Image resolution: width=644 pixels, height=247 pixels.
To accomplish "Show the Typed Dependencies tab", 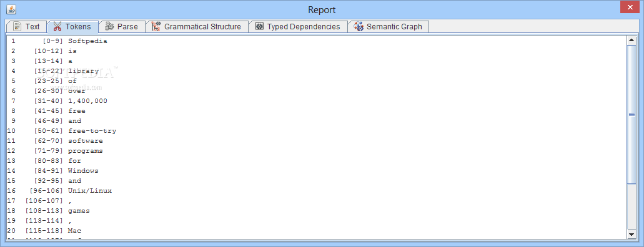I will point(299,27).
